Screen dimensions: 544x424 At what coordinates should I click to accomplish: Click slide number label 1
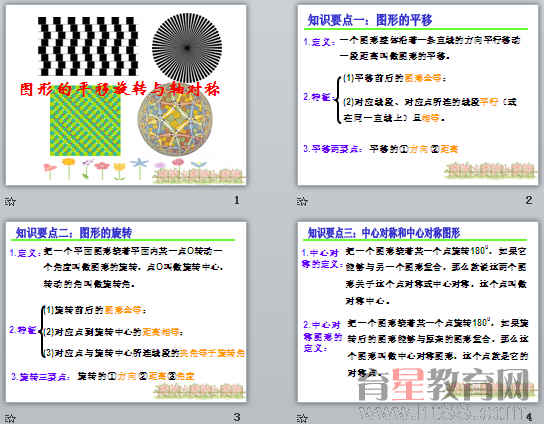click(x=237, y=200)
